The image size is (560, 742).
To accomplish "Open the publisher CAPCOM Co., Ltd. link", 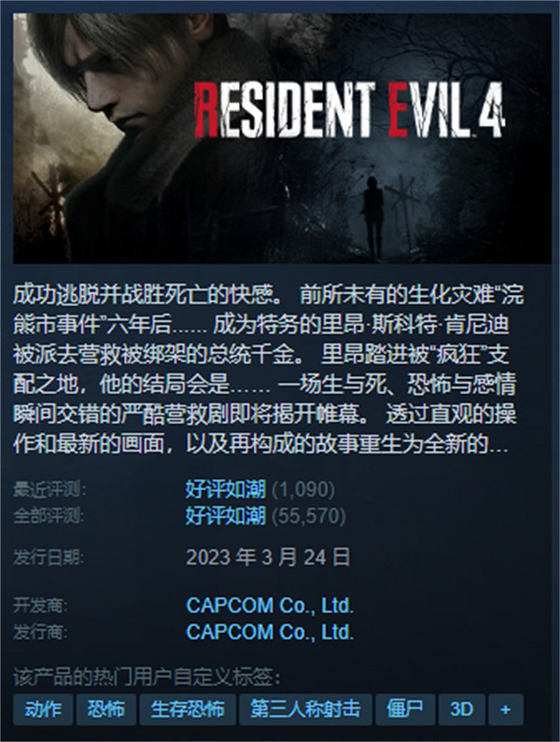I will coord(270,632).
